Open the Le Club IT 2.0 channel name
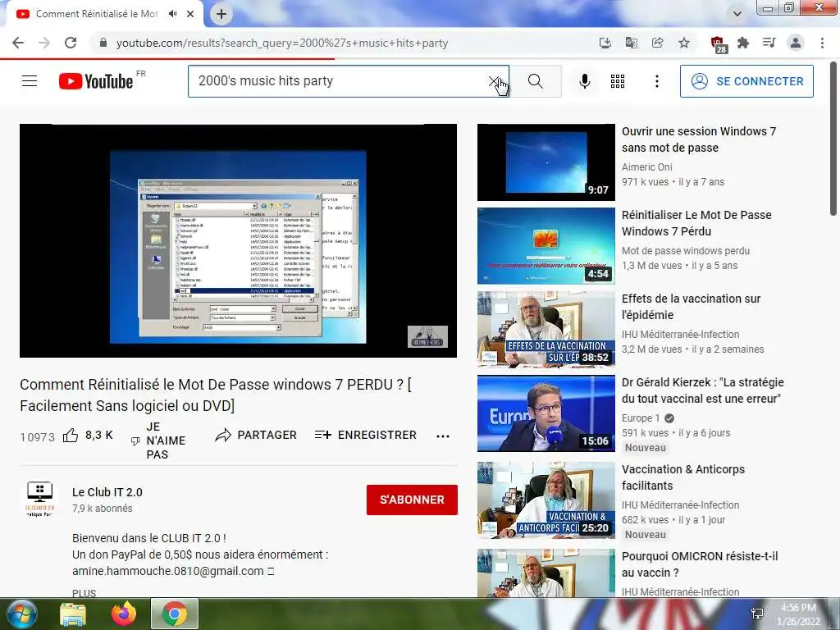 pos(107,492)
